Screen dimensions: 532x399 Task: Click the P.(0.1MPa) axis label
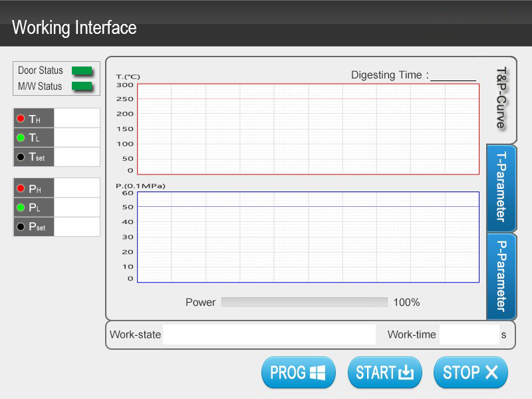(140, 186)
